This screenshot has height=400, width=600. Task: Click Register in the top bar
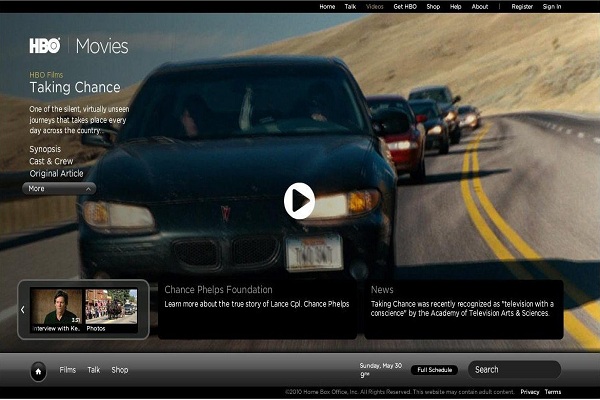coord(522,7)
